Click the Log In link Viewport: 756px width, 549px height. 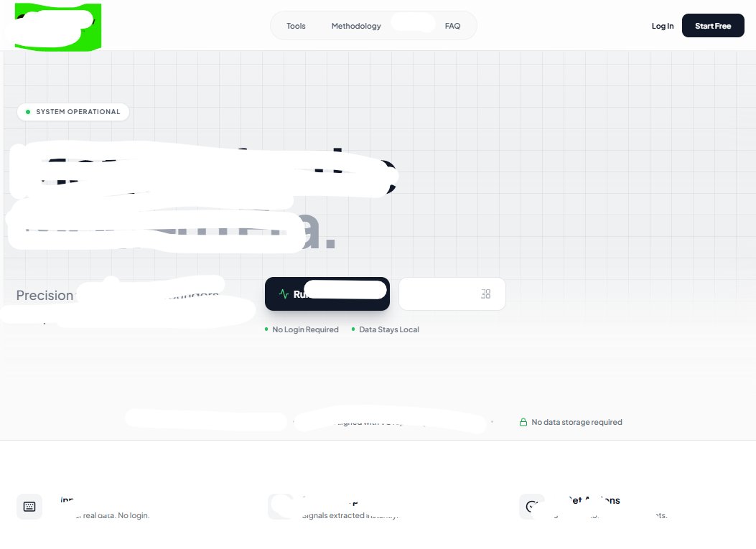tap(663, 26)
